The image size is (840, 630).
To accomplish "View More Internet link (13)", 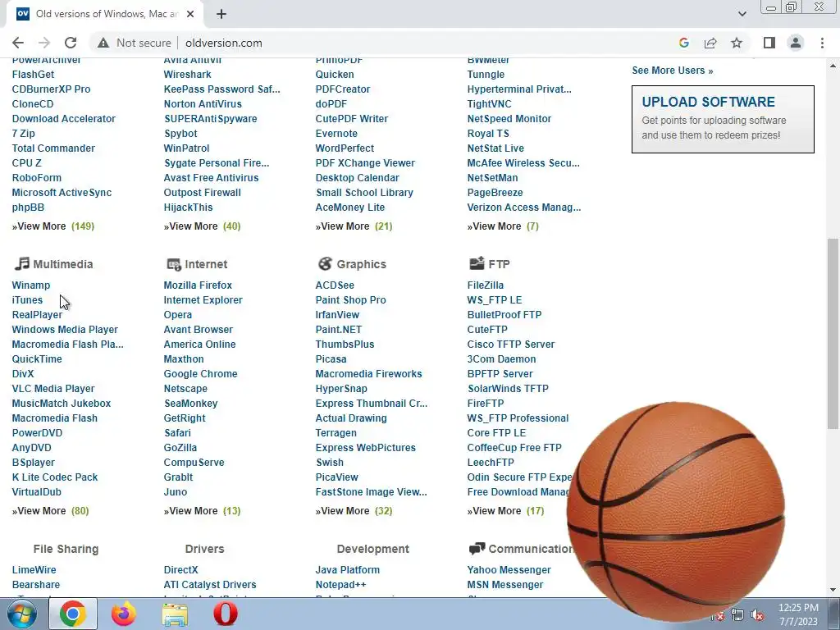I will tap(202, 510).
